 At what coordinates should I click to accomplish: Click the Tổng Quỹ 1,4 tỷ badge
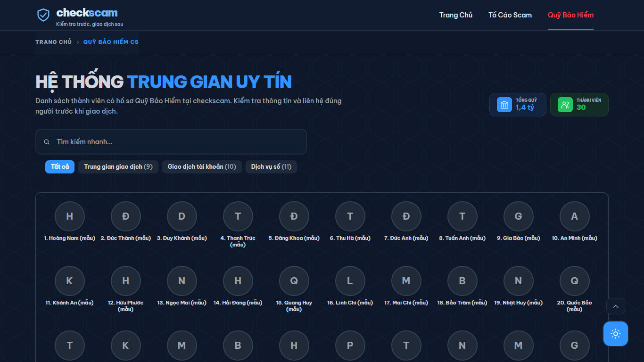518,105
